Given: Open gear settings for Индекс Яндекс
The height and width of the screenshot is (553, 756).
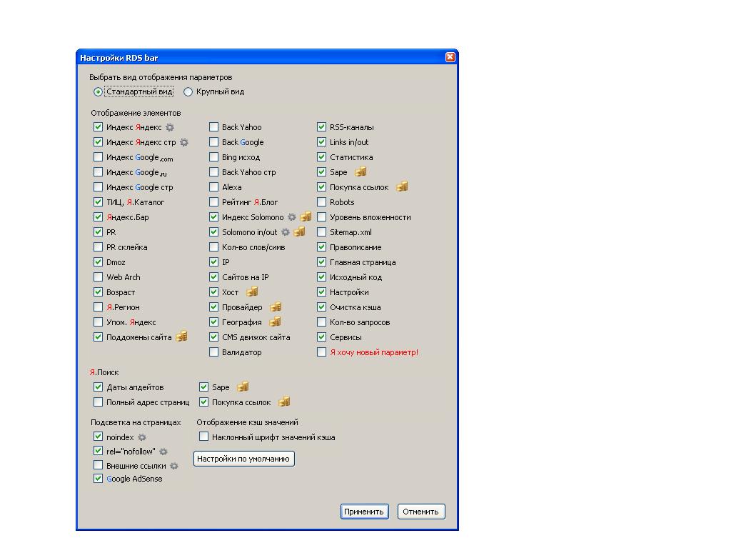Looking at the screenshot, I should pyautogui.click(x=170, y=127).
